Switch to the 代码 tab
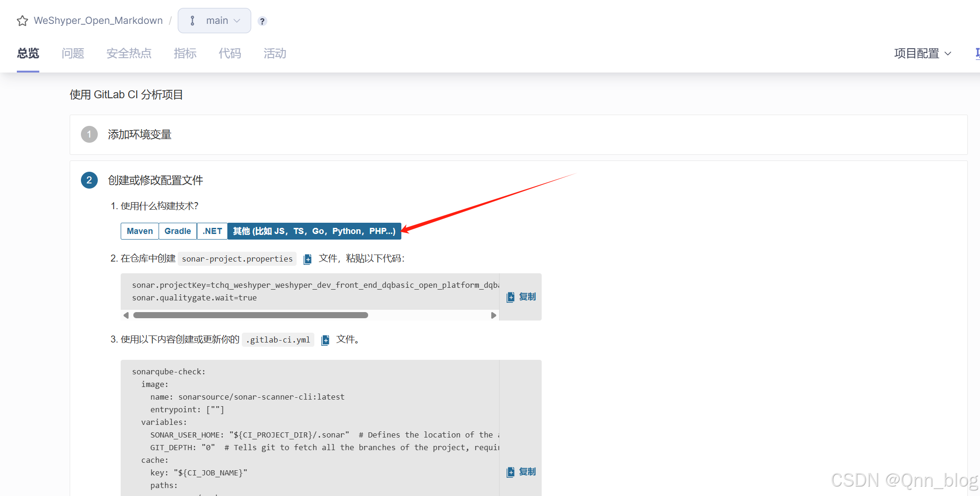Viewport: 980px width, 496px height. (x=230, y=53)
